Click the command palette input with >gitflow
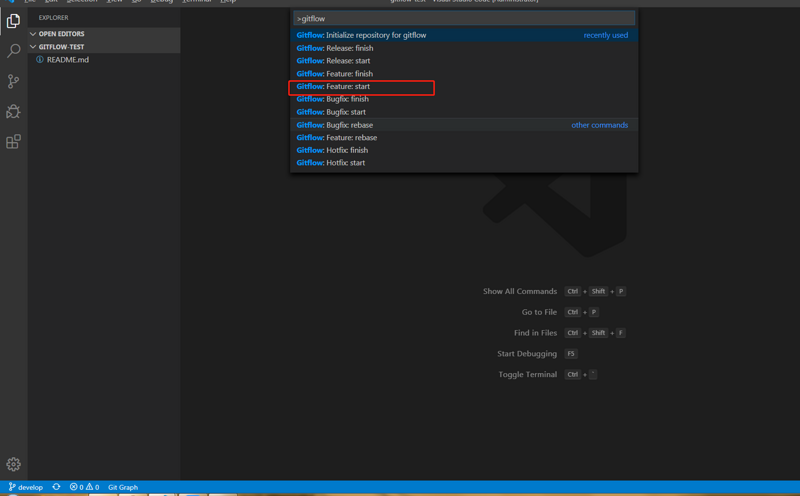 click(464, 18)
